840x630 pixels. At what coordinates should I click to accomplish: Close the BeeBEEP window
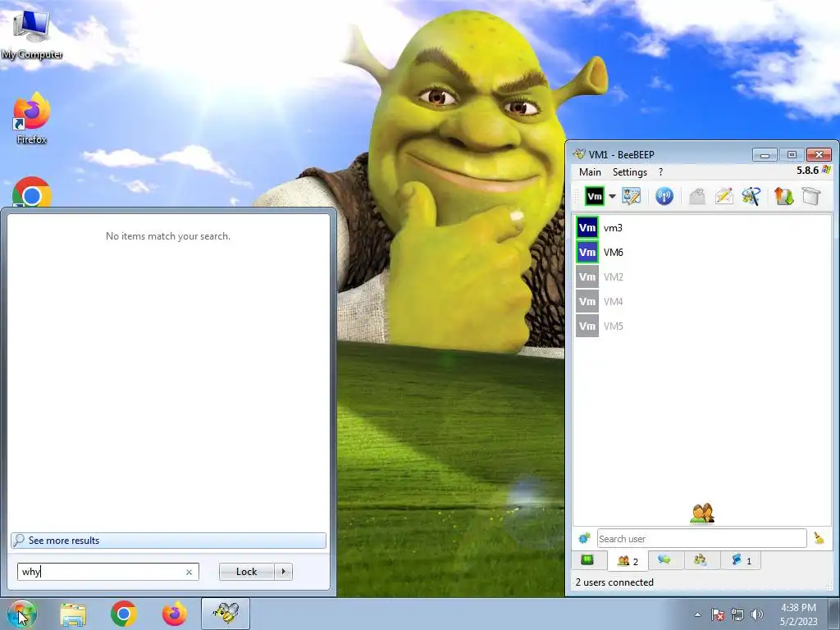819,155
